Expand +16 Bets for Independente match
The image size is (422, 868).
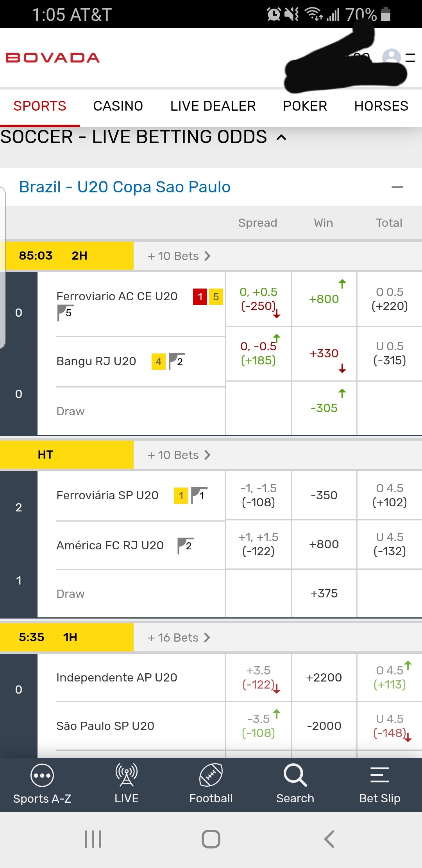[179, 638]
